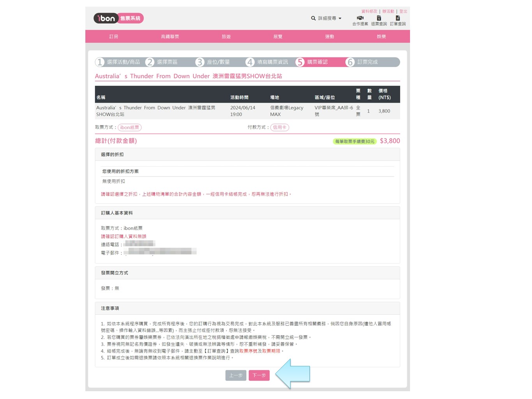Click the 每筆取票手續費30元 badge
The height and width of the screenshot is (399, 532).
coord(355,141)
